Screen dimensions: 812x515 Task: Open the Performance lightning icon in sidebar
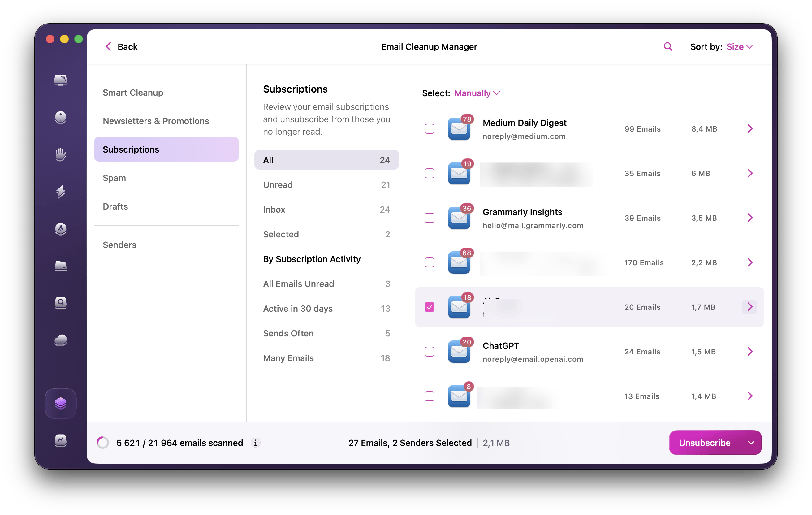61,192
